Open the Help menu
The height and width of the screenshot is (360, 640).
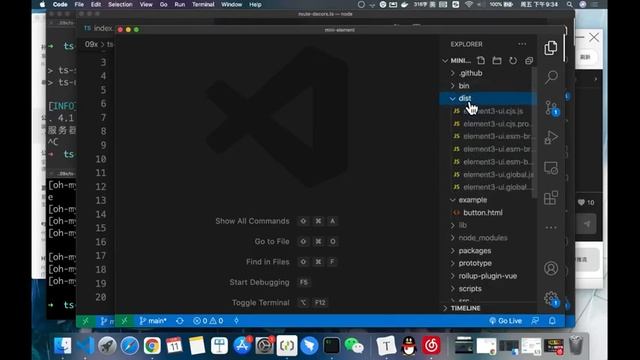click(x=255, y=4)
